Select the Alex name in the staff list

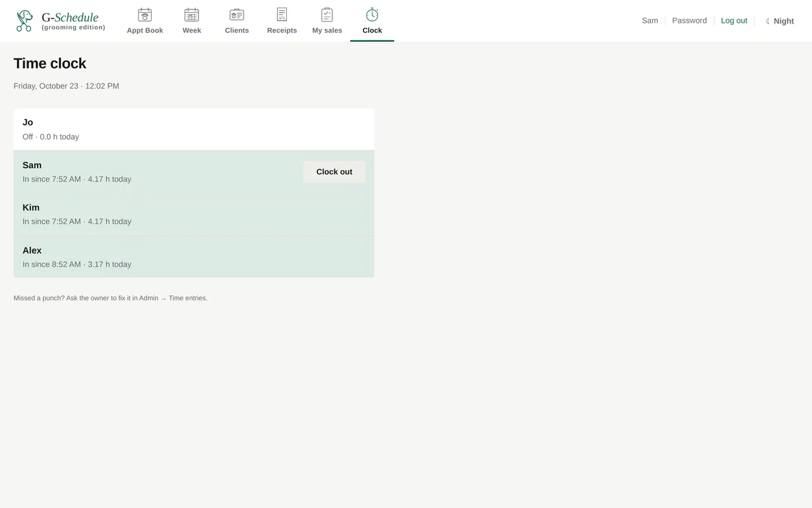pyautogui.click(x=32, y=250)
